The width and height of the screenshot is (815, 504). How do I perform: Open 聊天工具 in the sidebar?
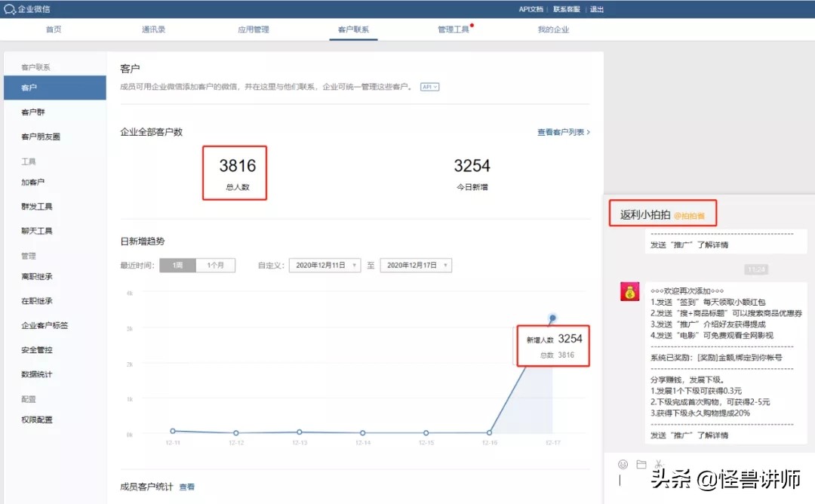coord(35,230)
